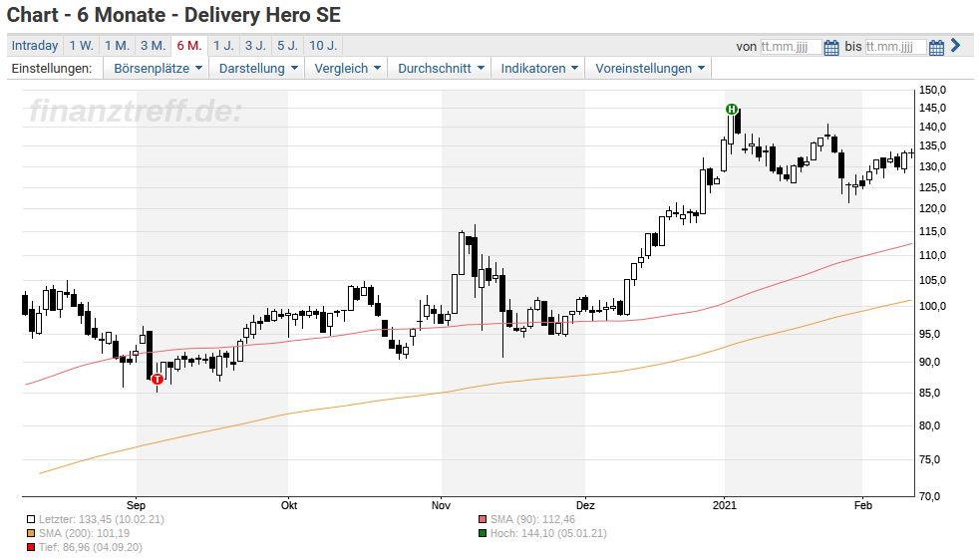Click the green H high marker on chart

732,110
